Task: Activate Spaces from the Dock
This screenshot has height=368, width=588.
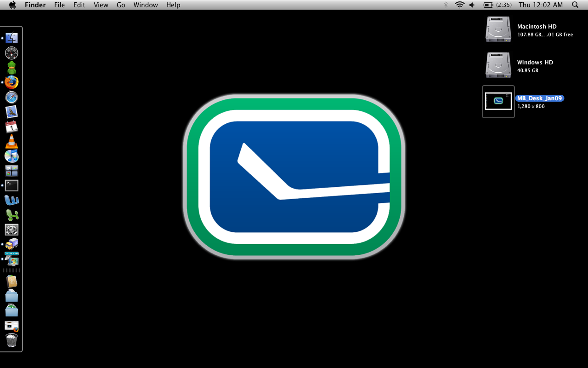Action: click(x=11, y=171)
